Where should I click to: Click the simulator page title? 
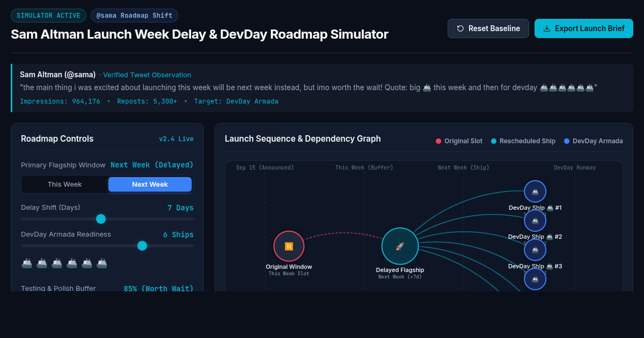coord(200,34)
